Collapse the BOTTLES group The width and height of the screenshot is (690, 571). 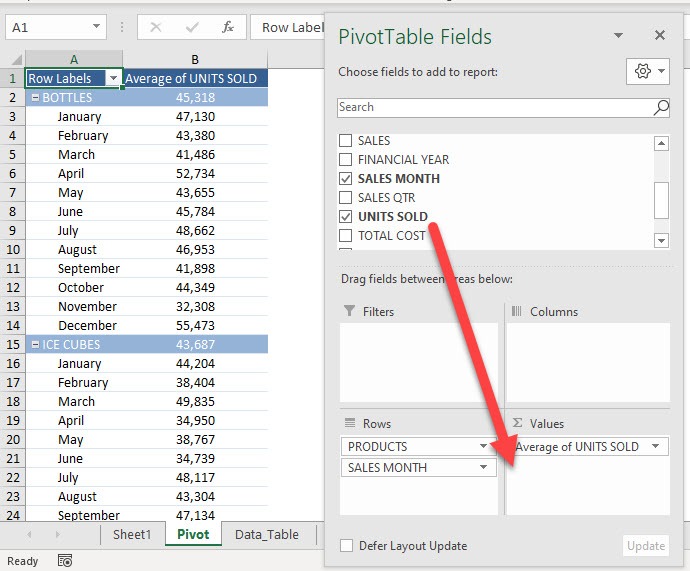[x=35, y=98]
